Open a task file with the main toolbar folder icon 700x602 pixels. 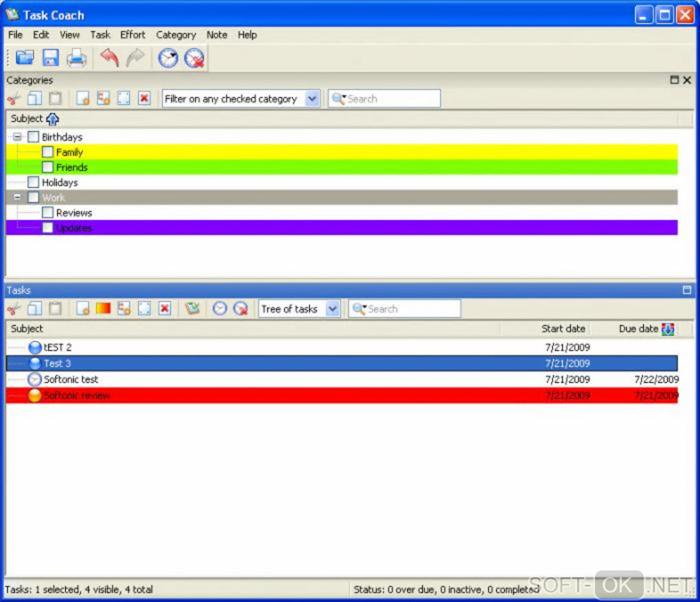(x=25, y=58)
